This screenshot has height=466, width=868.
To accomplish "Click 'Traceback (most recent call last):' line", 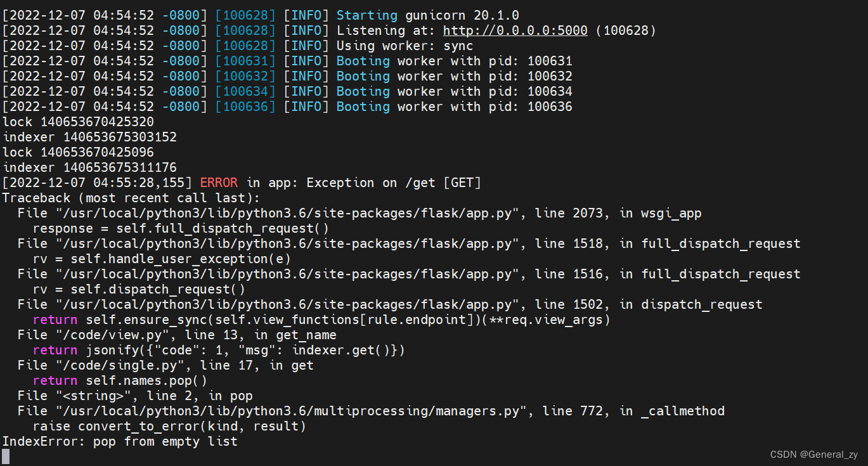I will tap(131, 198).
